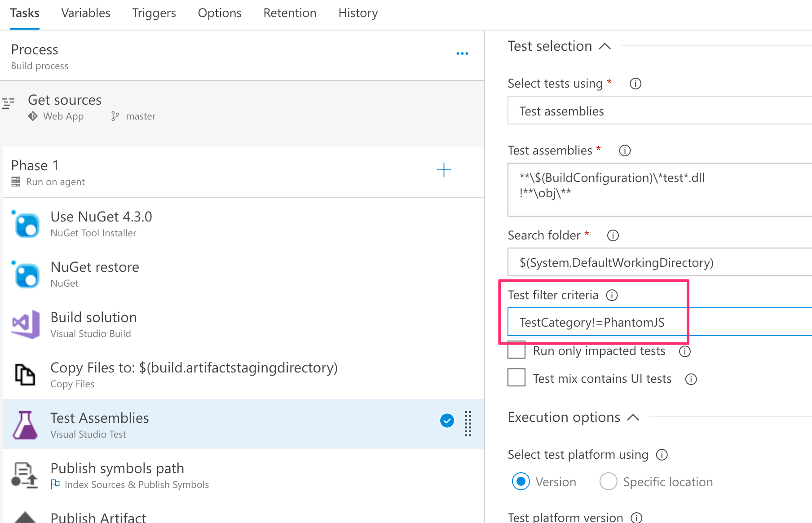Switch to the Tasks tab
Screen dimensions: 812x523
25,13
